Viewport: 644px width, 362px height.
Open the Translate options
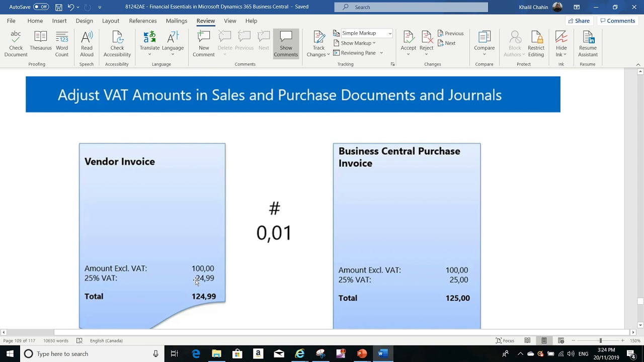[149, 44]
